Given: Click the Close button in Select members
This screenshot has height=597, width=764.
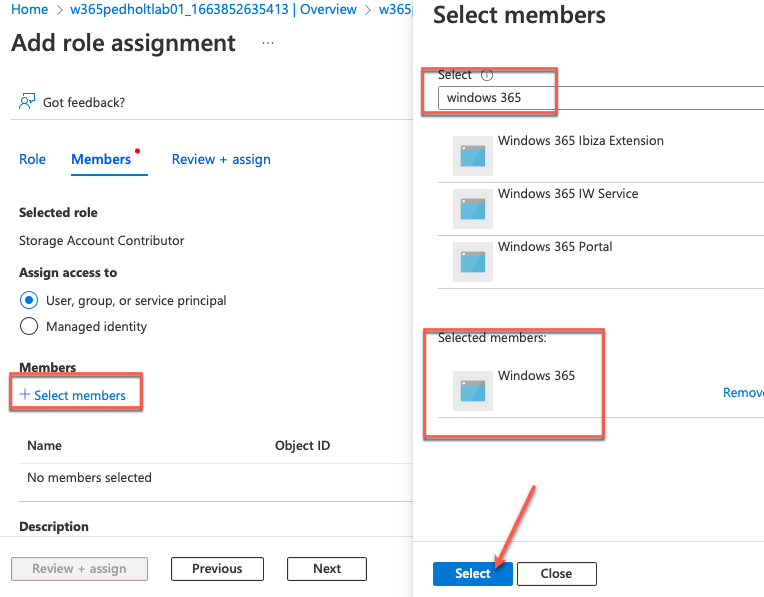Looking at the screenshot, I should click(556, 574).
